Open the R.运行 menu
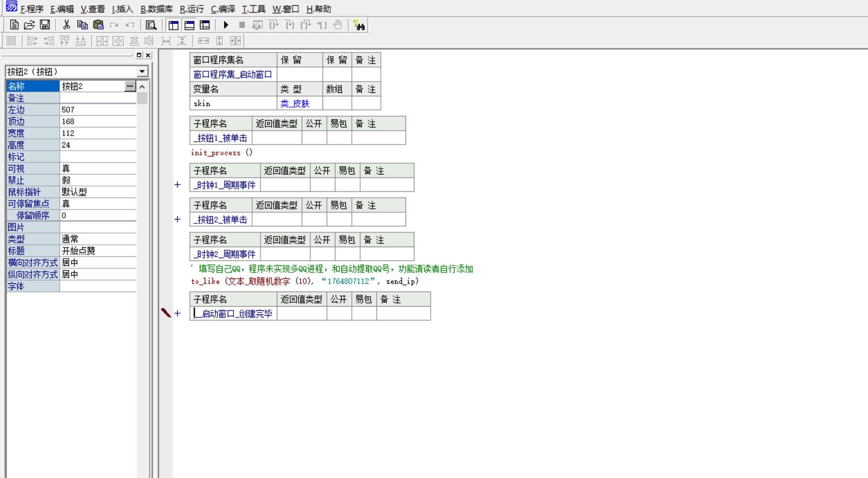Screen dimensions: 868x478 192,9
